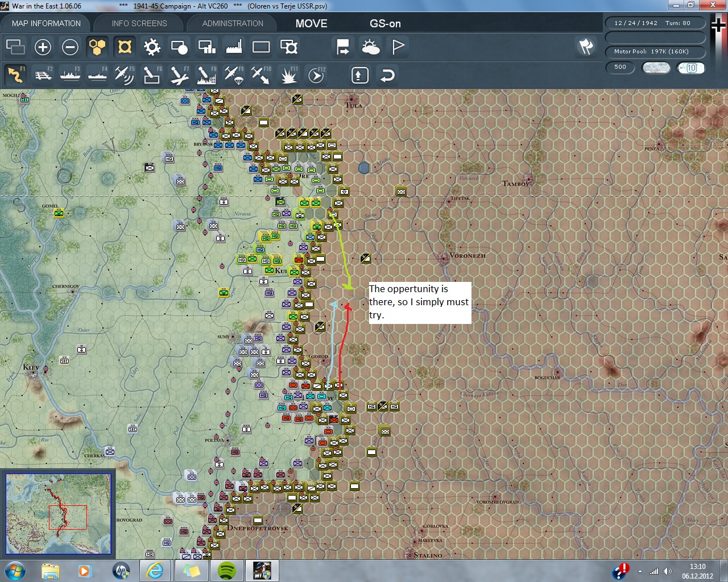This screenshot has height=582, width=728.
Task: Select the F4 amphibious transport mode
Action: pos(97,75)
